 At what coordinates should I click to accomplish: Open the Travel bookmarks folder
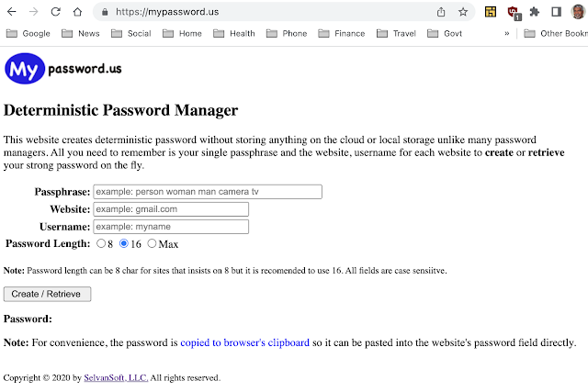click(x=396, y=33)
